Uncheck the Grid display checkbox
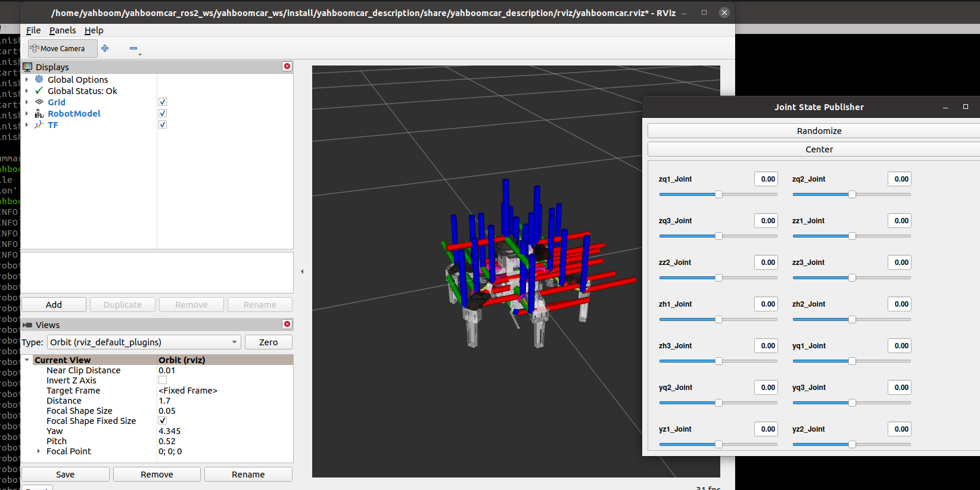980x490 pixels. [x=163, y=102]
